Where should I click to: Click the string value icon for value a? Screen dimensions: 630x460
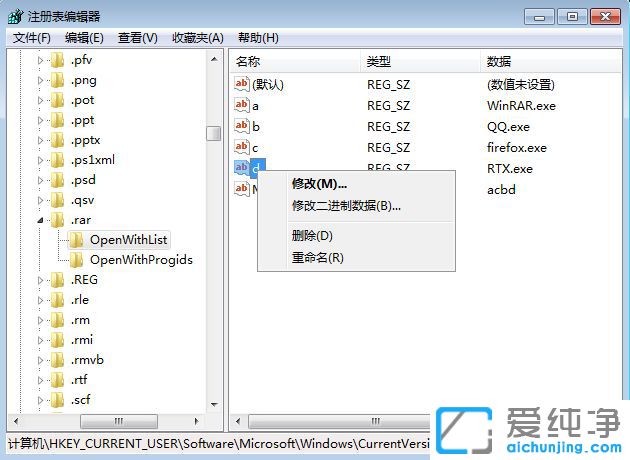242,105
